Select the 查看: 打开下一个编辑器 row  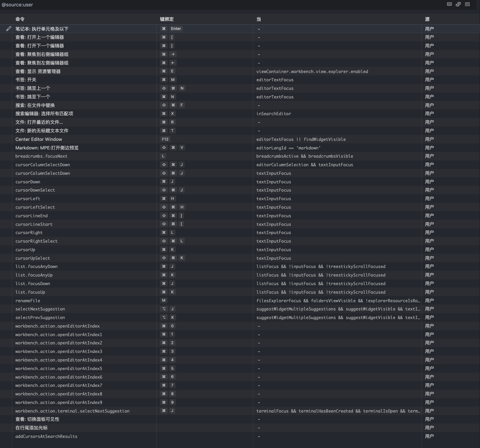(x=240, y=46)
